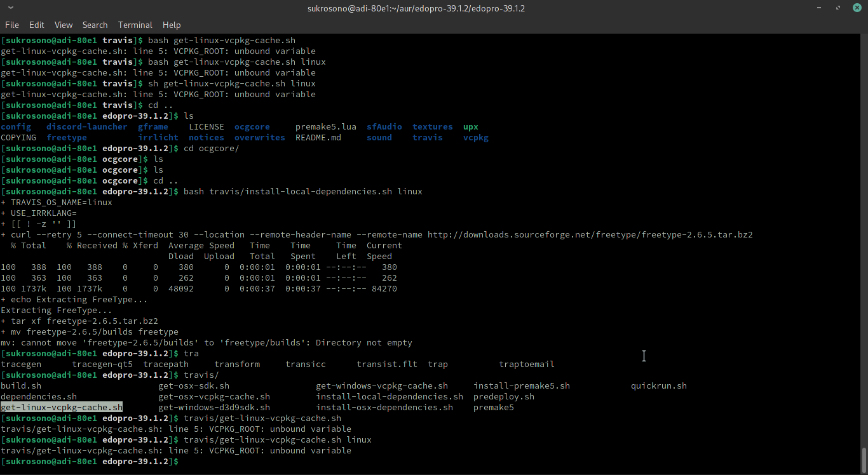Click the vcpkg directory name

tap(476, 137)
